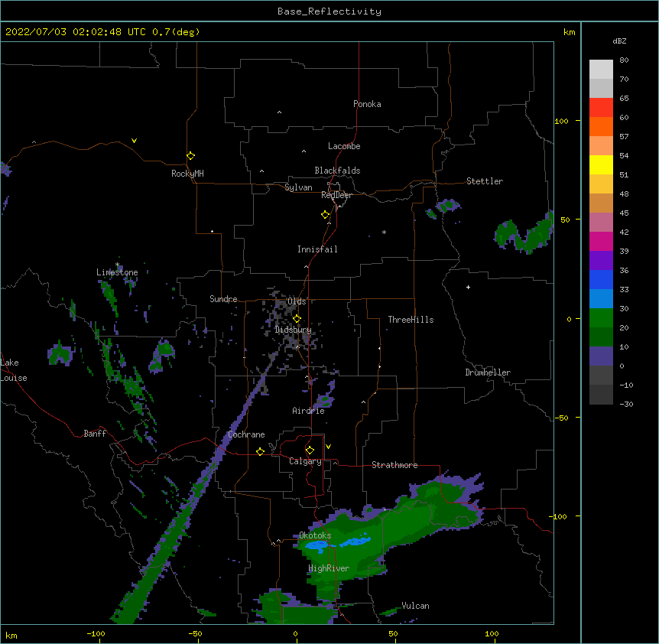Image resolution: width=659 pixels, height=644 pixels.
Task: Click the Banff label
Action: tap(95, 434)
